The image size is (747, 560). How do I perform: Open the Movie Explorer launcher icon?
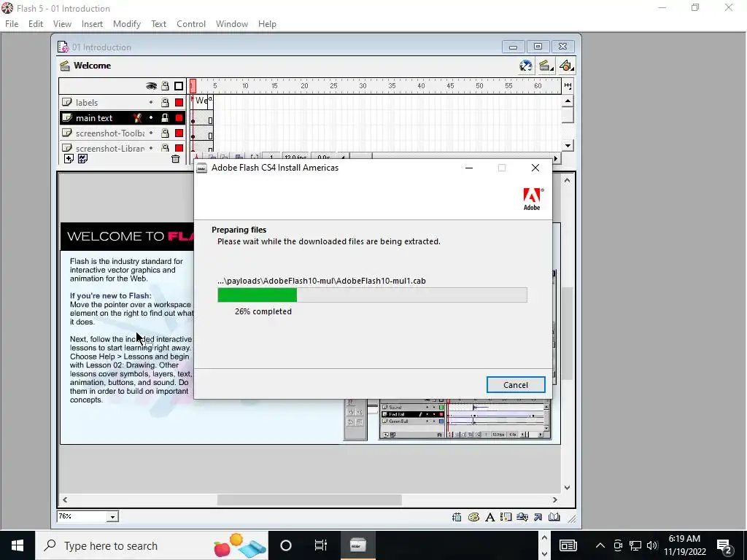(x=522, y=517)
